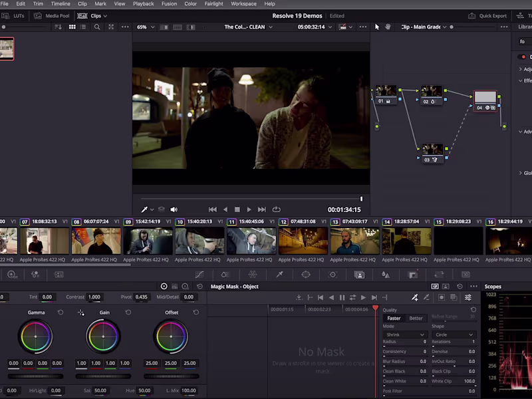Open the Color menu
The image size is (532, 399).
(x=191, y=3)
